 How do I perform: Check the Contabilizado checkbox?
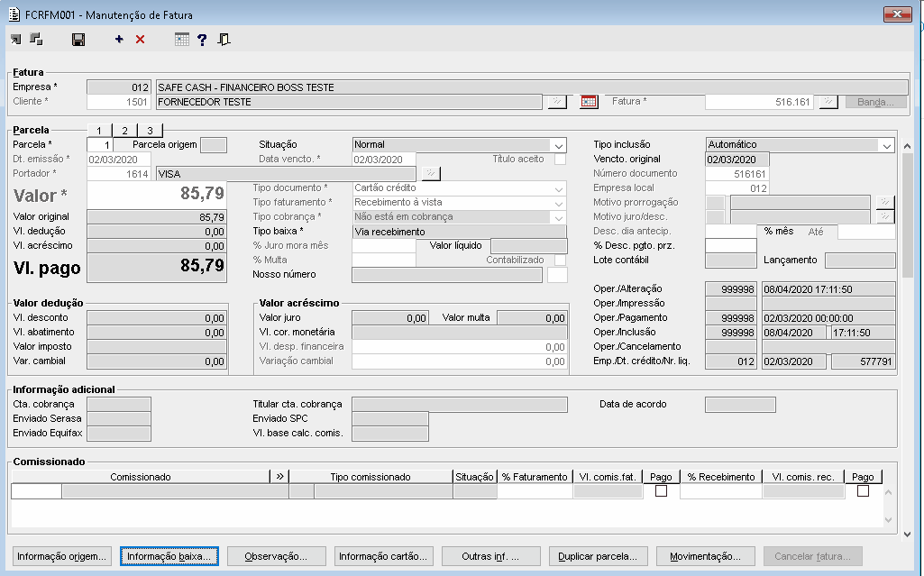point(560,261)
